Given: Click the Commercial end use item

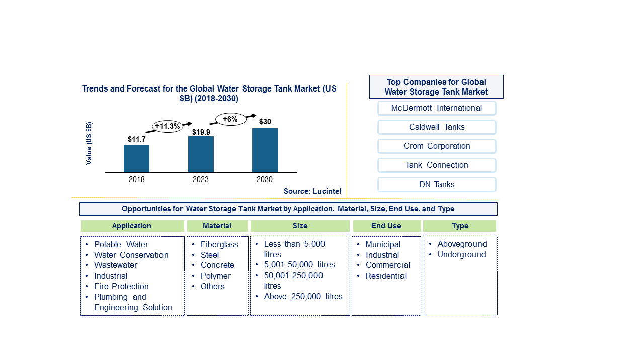Looking at the screenshot, I should pos(388,265).
